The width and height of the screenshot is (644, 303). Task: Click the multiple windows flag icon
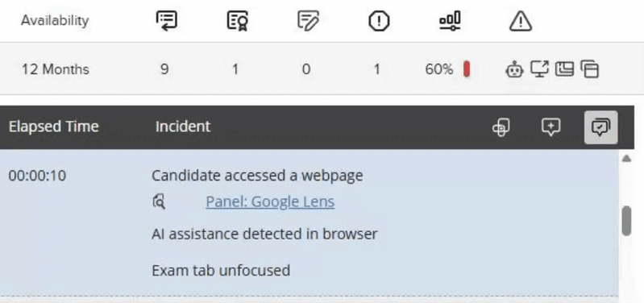(x=589, y=69)
